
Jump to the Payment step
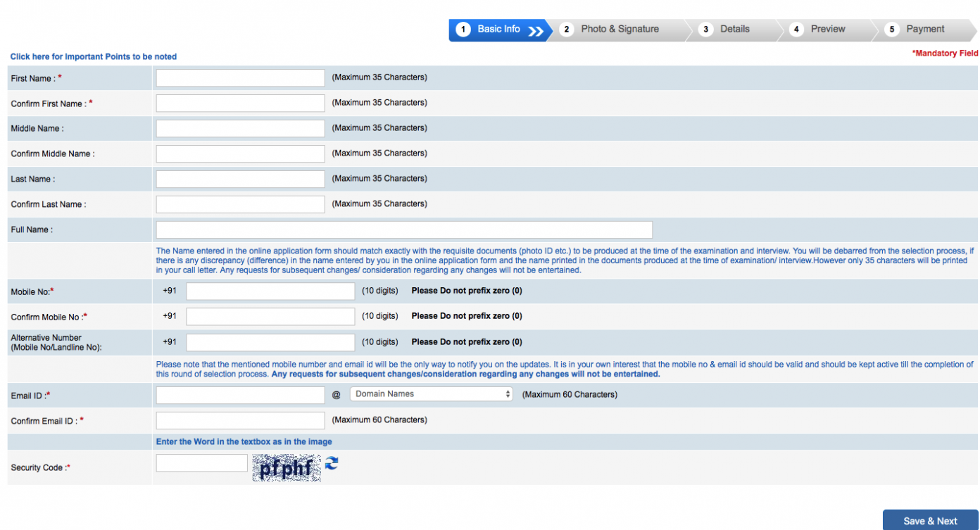[x=924, y=30]
